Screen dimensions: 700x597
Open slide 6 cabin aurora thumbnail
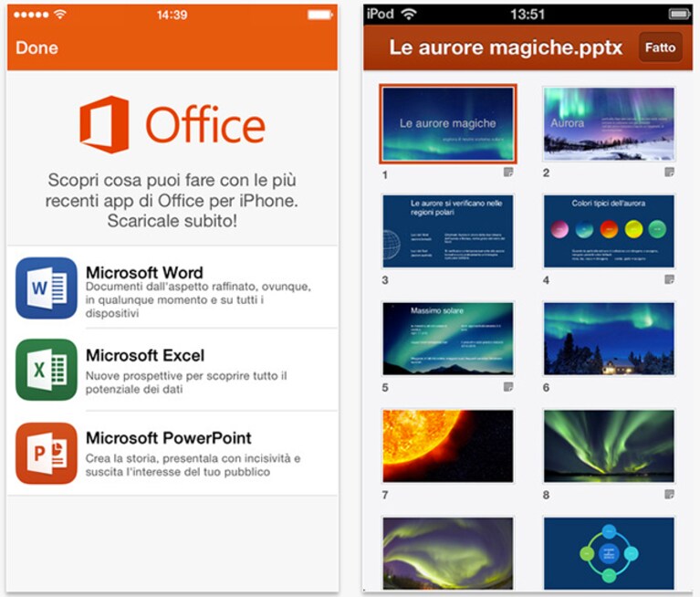click(609, 339)
